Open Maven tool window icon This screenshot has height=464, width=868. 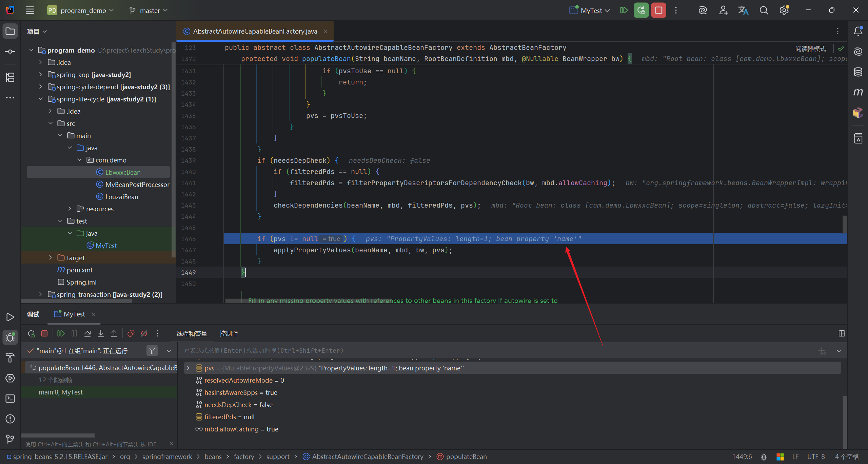tap(858, 92)
